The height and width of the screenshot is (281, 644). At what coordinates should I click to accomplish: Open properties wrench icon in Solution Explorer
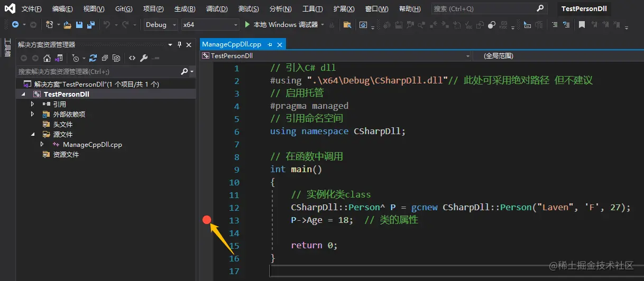click(x=144, y=58)
